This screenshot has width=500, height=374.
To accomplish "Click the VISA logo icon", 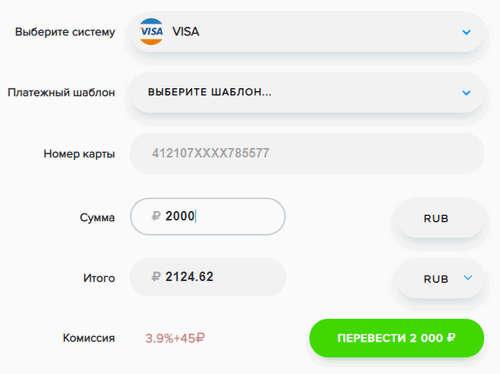I will [x=151, y=32].
